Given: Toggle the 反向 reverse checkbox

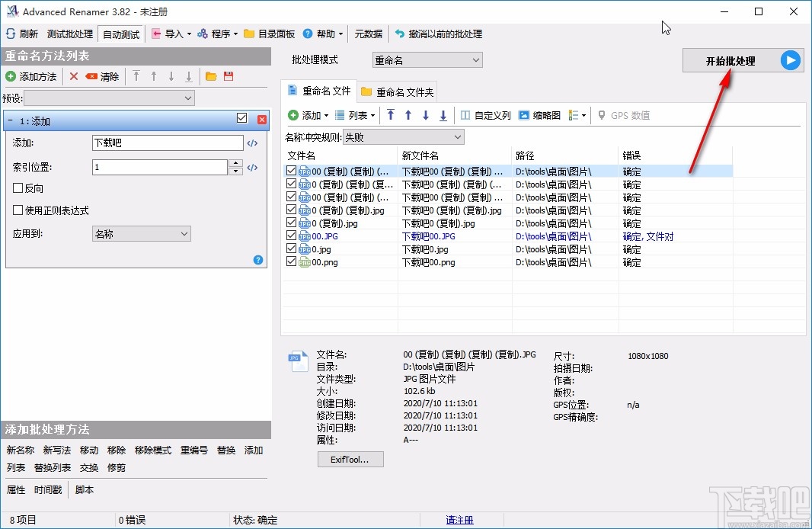Looking at the screenshot, I should [18, 188].
